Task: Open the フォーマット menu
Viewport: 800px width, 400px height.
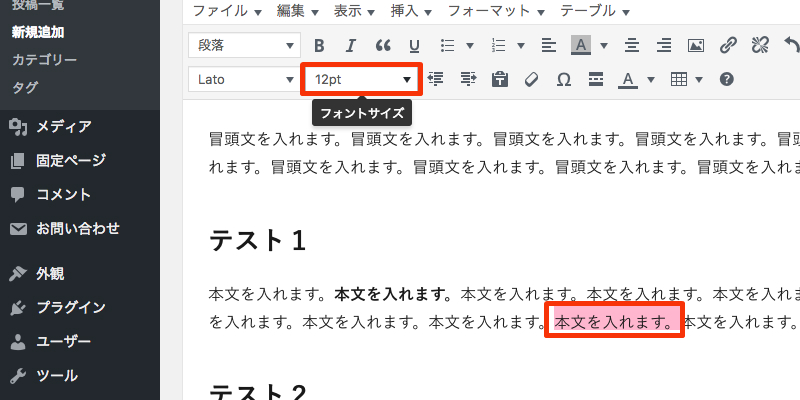Action: (496, 11)
